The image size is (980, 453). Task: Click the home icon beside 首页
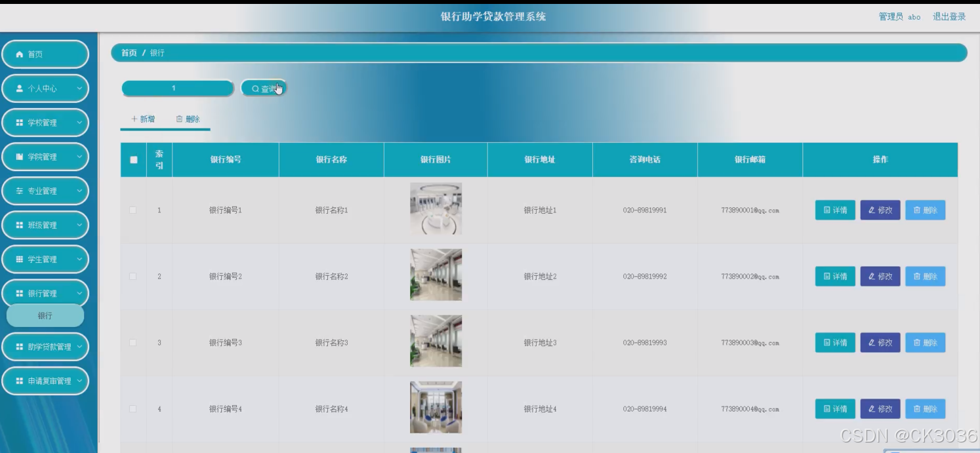pos(20,54)
